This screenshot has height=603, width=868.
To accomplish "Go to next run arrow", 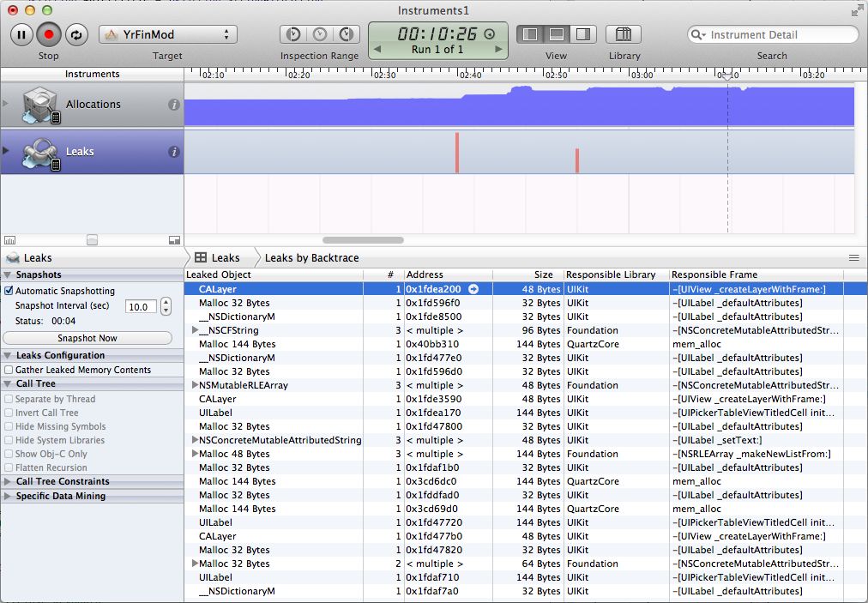I will (498, 49).
